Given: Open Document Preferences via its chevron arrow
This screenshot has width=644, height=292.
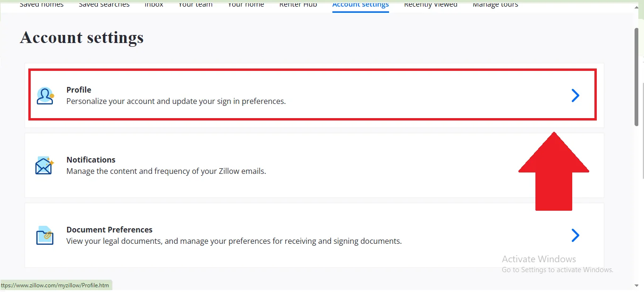Looking at the screenshot, I should pos(575,235).
